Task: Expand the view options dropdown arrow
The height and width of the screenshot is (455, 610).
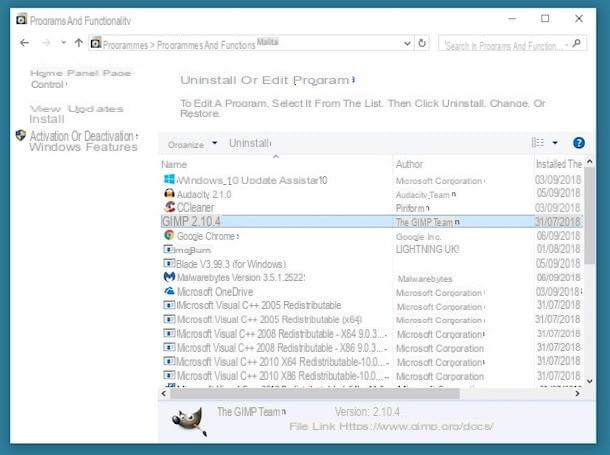Action: point(555,143)
